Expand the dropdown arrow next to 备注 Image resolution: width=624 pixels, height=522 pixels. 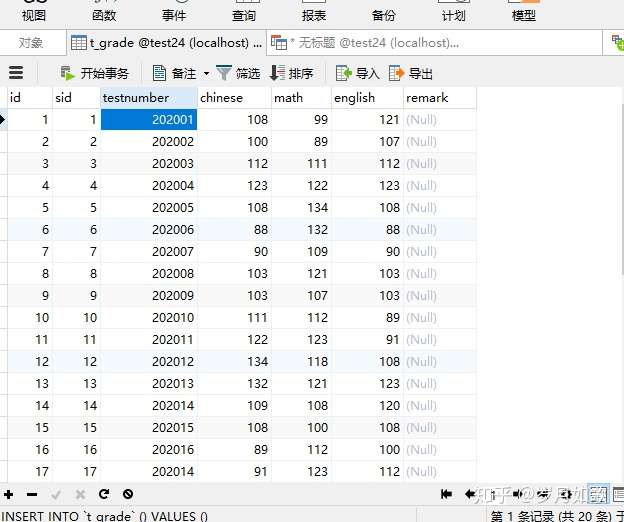[207, 74]
